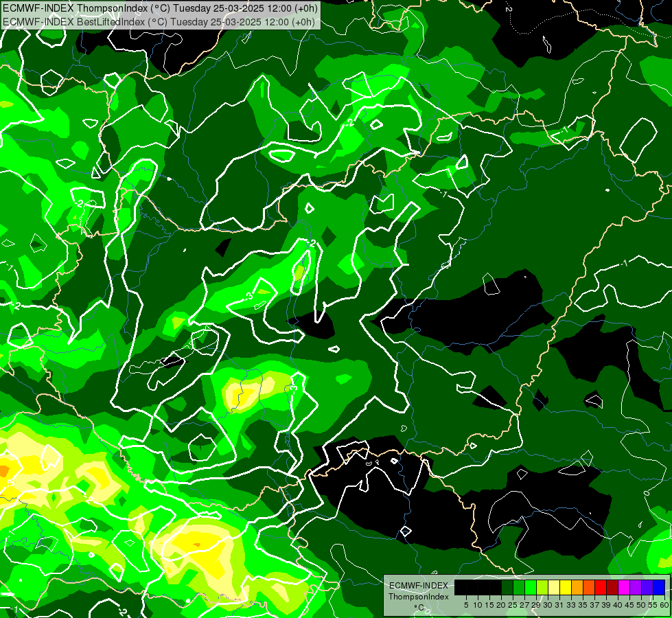
Task: Click legend scale value '27'
Action: [x=524, y=605]
